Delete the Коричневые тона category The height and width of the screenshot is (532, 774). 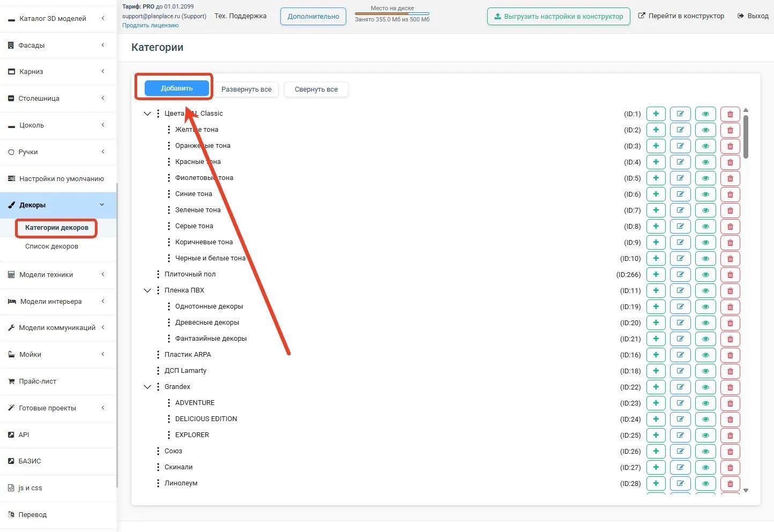(730, 242)
